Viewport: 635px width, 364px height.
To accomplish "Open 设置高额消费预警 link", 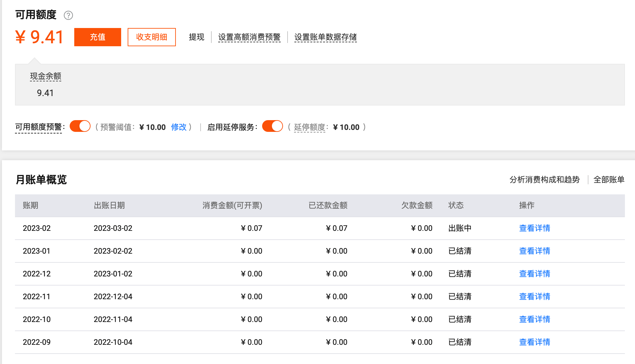I will click(249, 37).
